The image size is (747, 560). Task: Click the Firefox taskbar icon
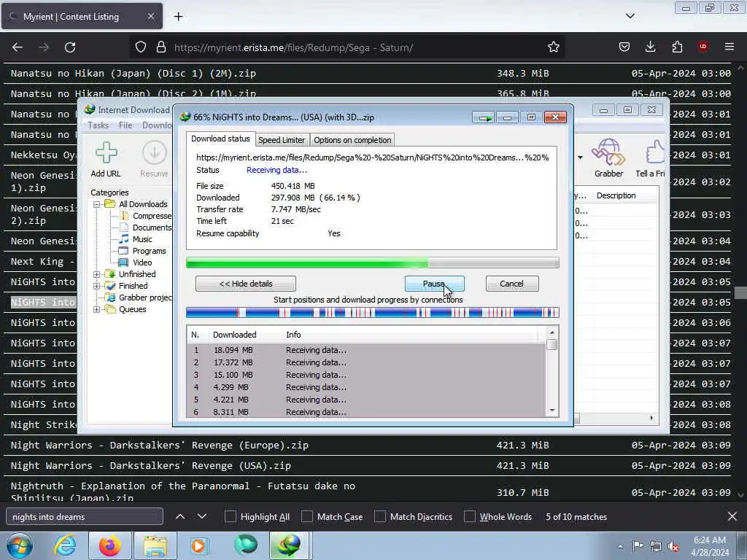pyautogui.click(x=109, y=546)
